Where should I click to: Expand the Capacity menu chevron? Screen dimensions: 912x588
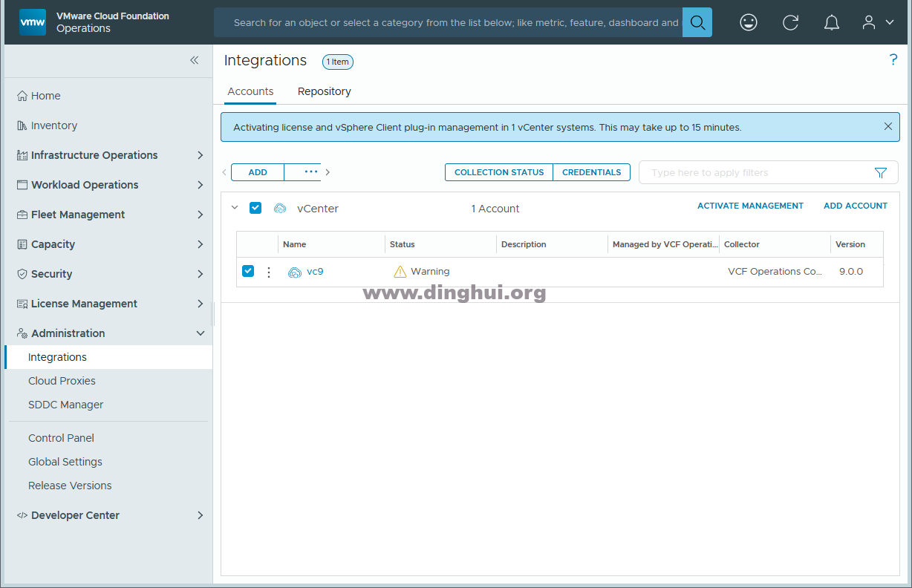click(x=201, y=244)
